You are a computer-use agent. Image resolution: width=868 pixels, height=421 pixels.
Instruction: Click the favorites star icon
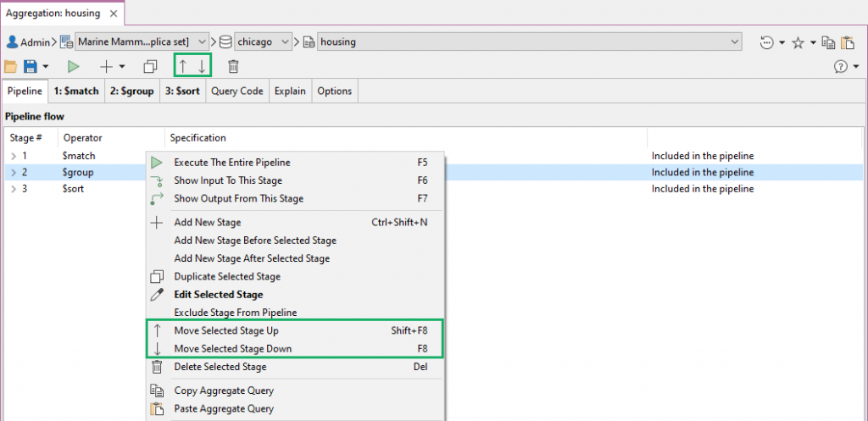click(x=798, y=42)
